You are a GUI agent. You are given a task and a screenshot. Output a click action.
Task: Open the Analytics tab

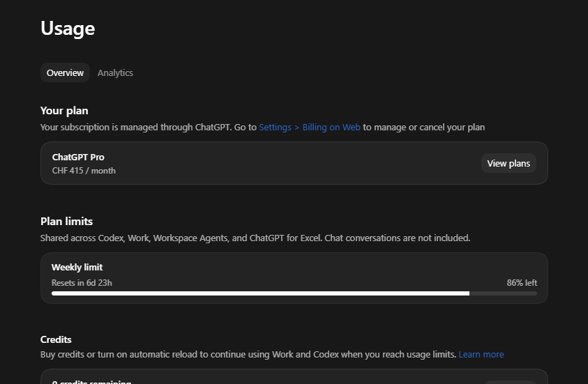[115, 72]
